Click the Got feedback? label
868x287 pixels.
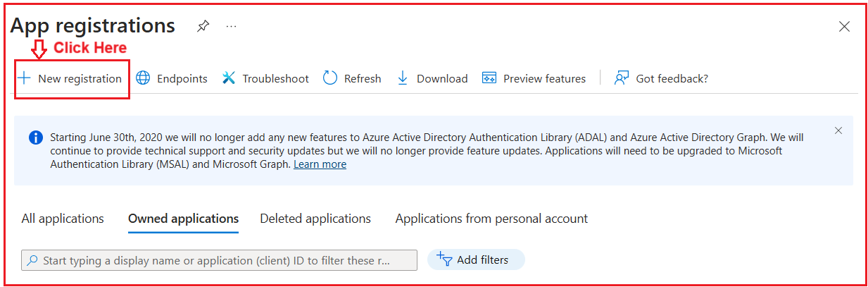[672, 78]
